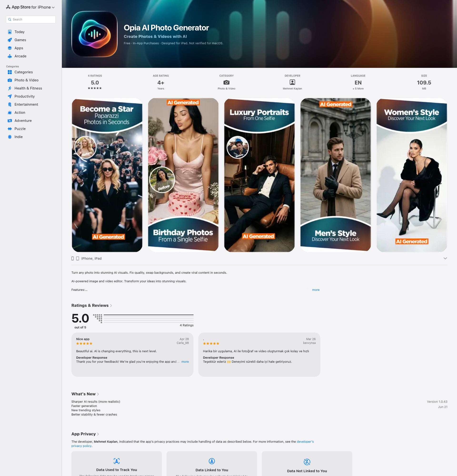The image size is (457, 476).
Task: Open What's New version history
Action: pos(85,394)
